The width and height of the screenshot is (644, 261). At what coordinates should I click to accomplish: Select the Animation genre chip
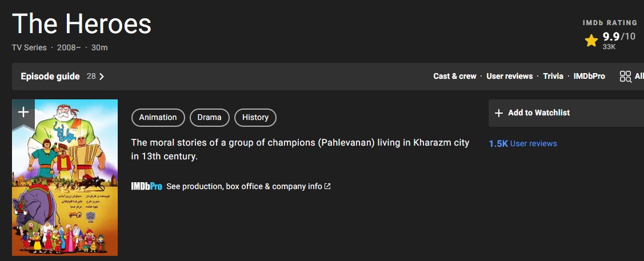[158, 117]
